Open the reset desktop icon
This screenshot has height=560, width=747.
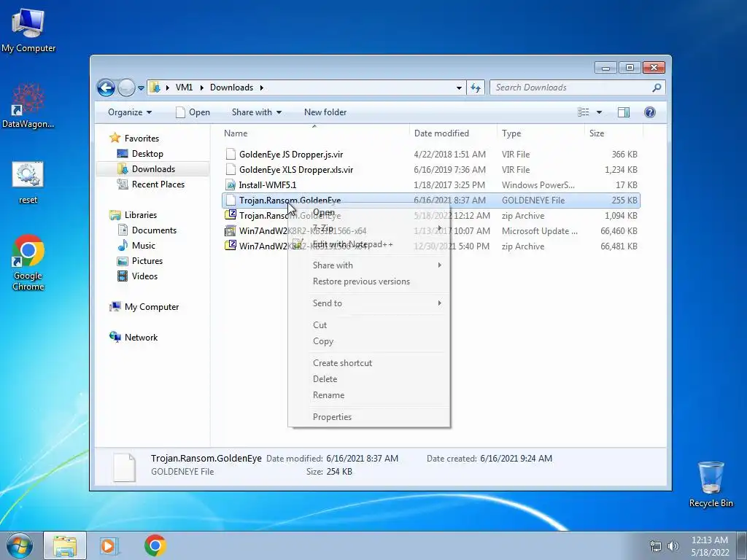click(28, 182)
